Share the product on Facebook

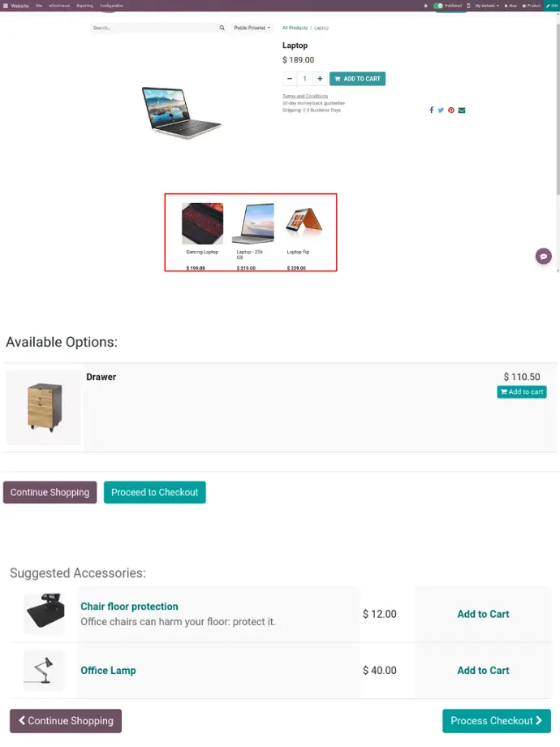pos(432,110)
